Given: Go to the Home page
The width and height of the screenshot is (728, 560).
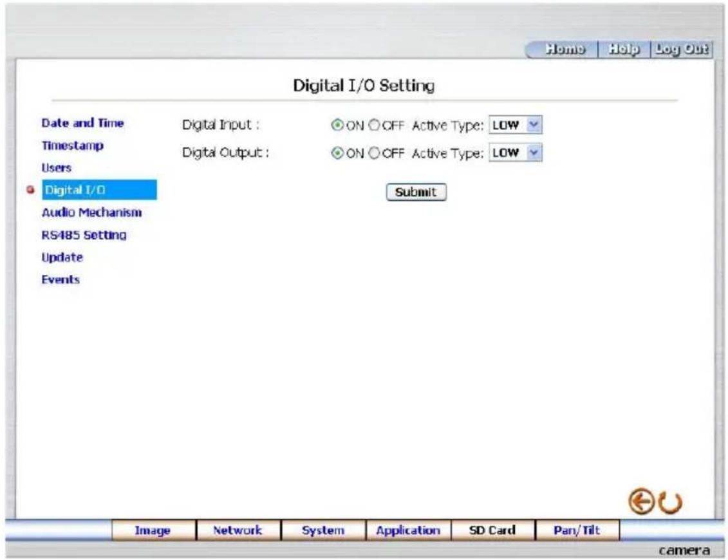Looking at the screenshot, I should 565,49.
